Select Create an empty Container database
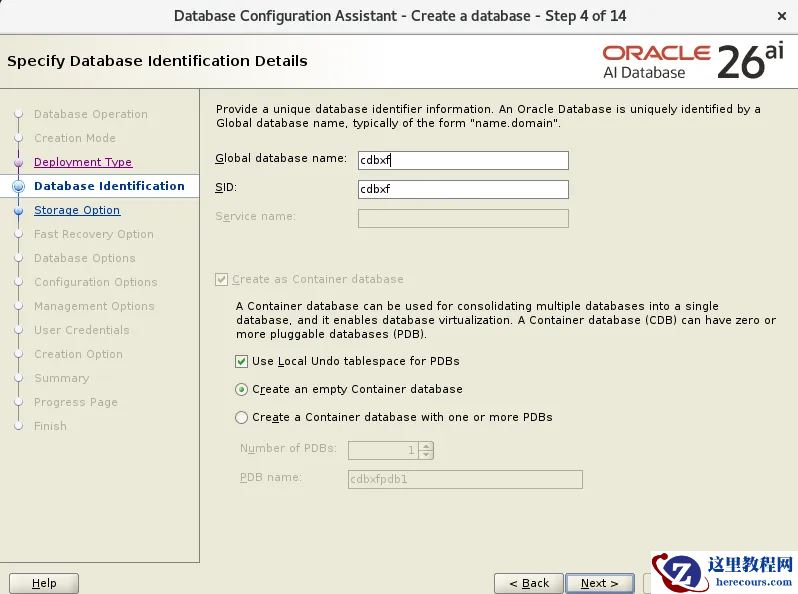Viewport: 798px width, 594px height. point(241,390)
